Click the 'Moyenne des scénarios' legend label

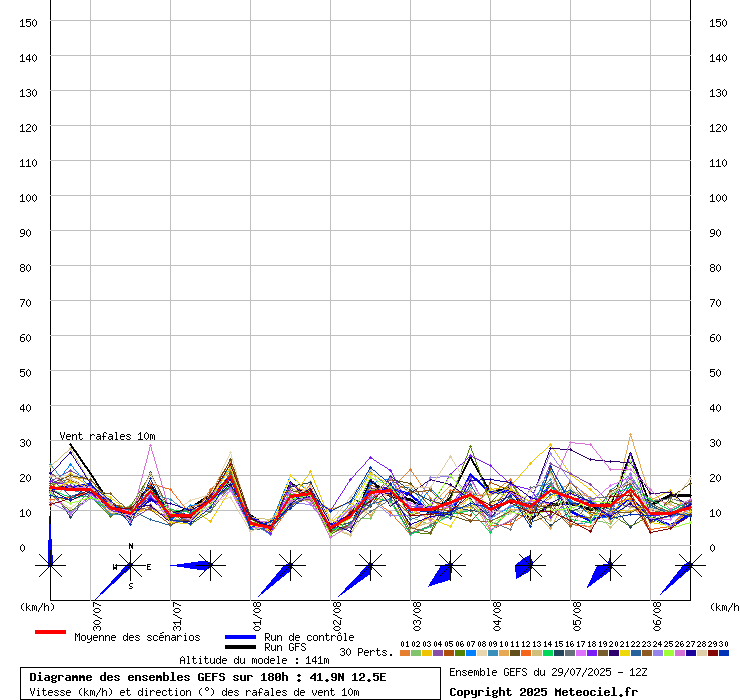pos(137,637)
